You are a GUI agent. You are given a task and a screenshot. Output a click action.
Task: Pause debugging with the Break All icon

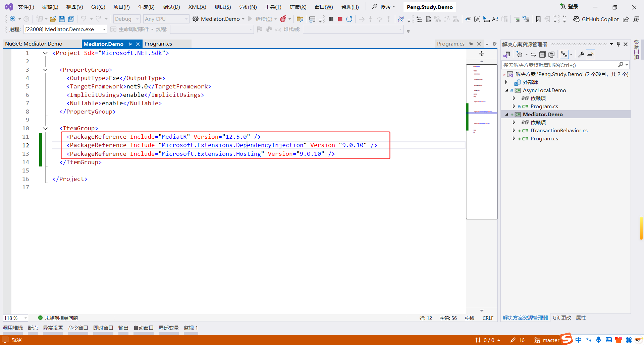(x=331, y=19)
